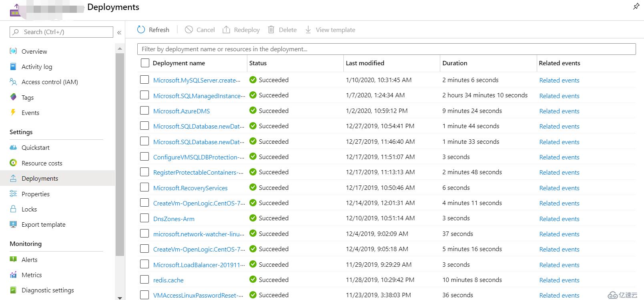Image resolution: width=644 pixels, height=300 pixels.
Task: Click the Events lightning bolt icon
Action: point(13,113)
